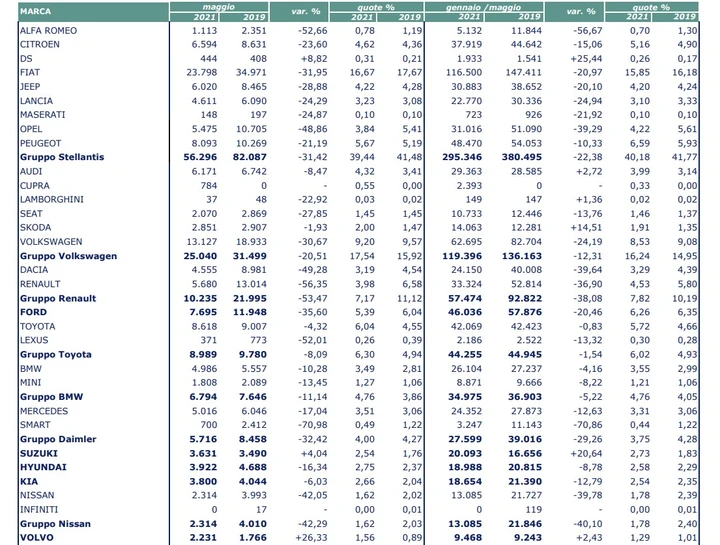Click the FIAT brand name

[x=30, y=73]
